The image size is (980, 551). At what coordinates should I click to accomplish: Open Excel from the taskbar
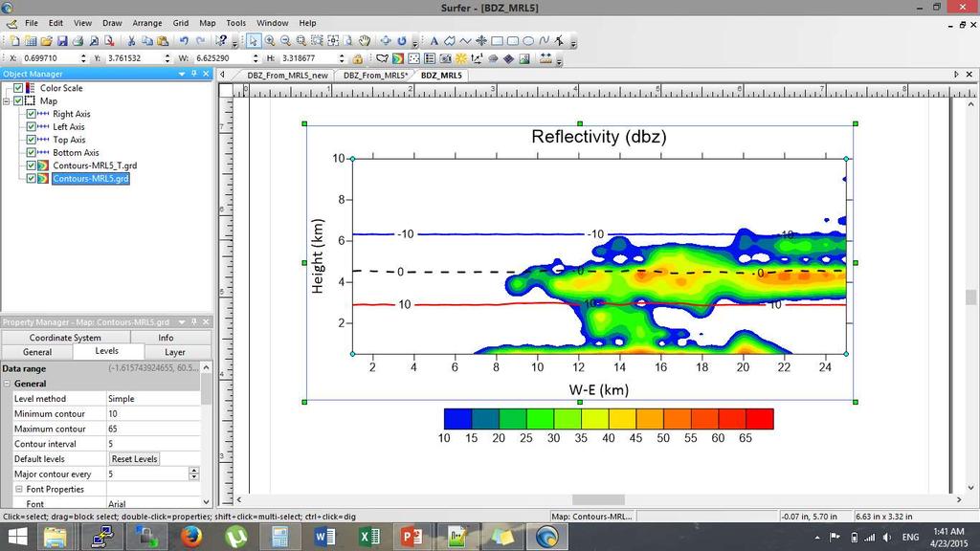(369, 537)
